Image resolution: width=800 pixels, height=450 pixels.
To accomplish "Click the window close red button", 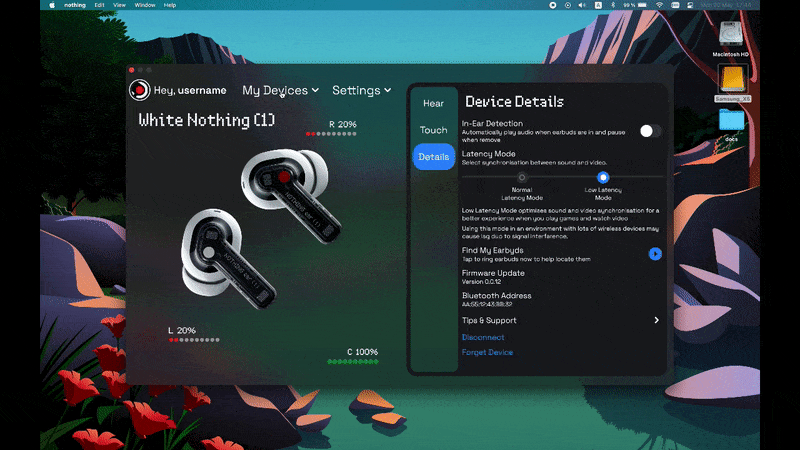I will pyautogui.click(x=132, y=70).
